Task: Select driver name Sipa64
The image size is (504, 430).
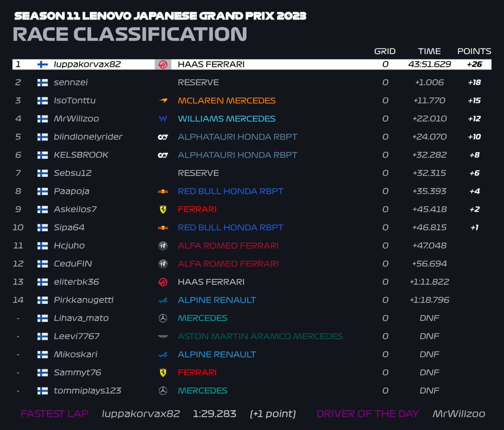Action: (x=69, y=228)
